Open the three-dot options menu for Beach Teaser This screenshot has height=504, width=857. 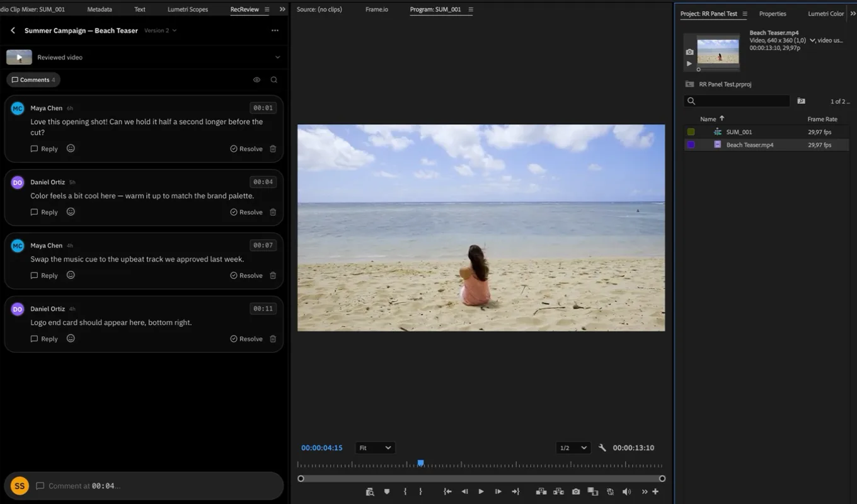[275, 30]
